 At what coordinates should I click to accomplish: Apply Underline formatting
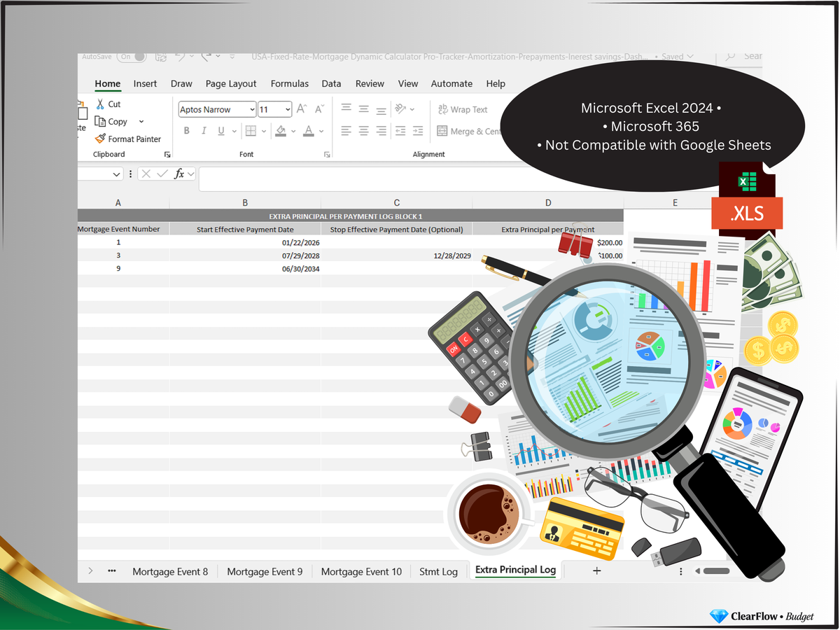pos(221,131)
